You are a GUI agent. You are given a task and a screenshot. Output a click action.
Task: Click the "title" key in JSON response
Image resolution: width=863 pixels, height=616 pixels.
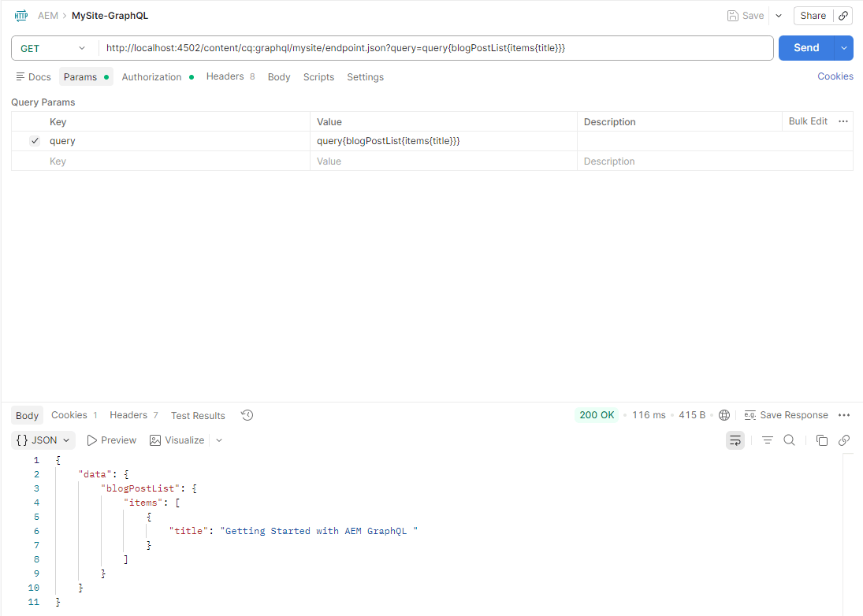(188, 531)
